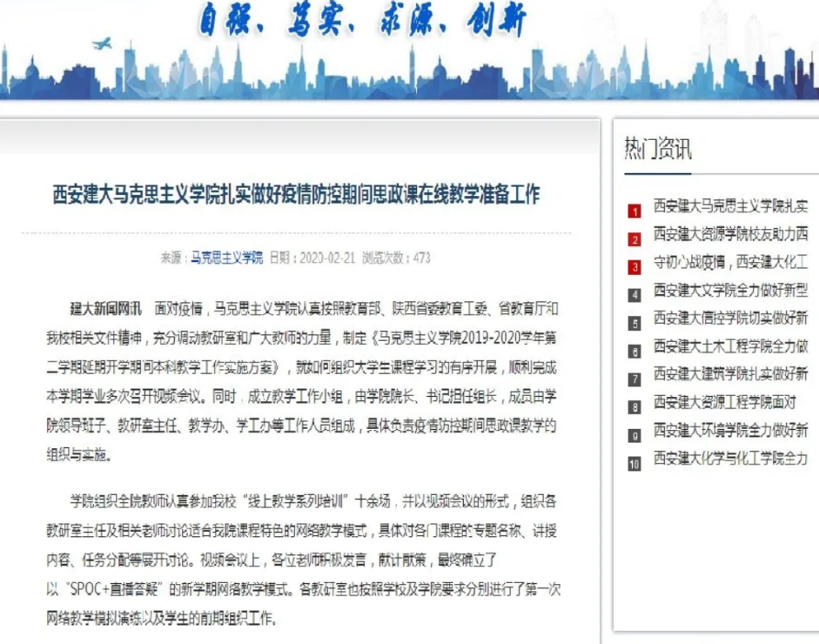Click the article title 西安建大马克思主义学院扎实做好疫情防控
819x644 pixels.
click(296, 194)
